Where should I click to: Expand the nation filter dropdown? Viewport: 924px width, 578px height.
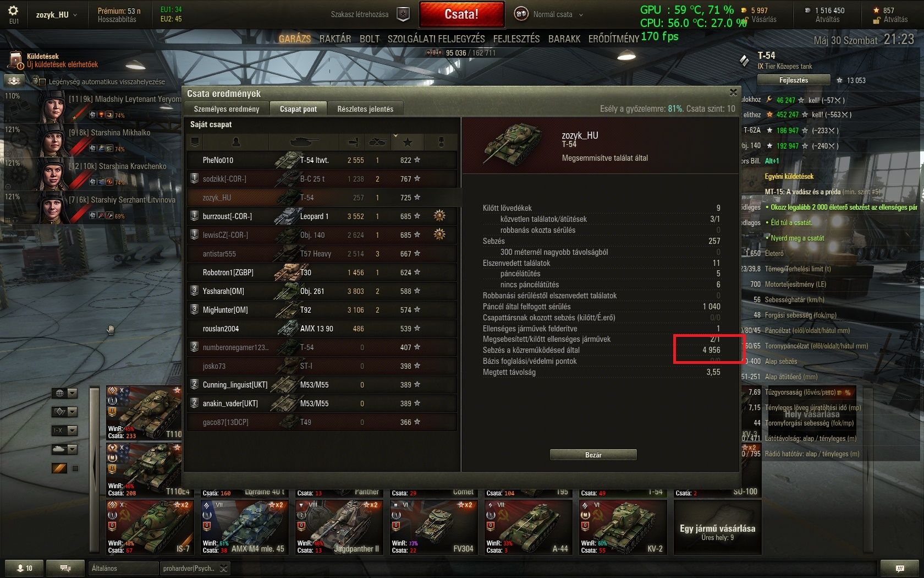(x=65, y=393)
